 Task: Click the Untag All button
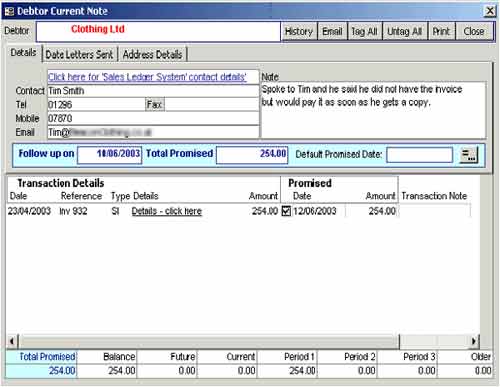404,31
